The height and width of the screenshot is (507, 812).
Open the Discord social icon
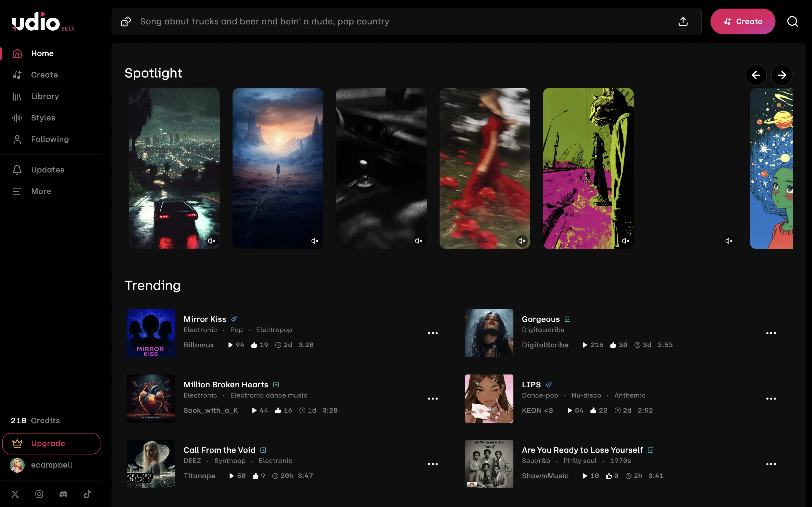(63, 494)
